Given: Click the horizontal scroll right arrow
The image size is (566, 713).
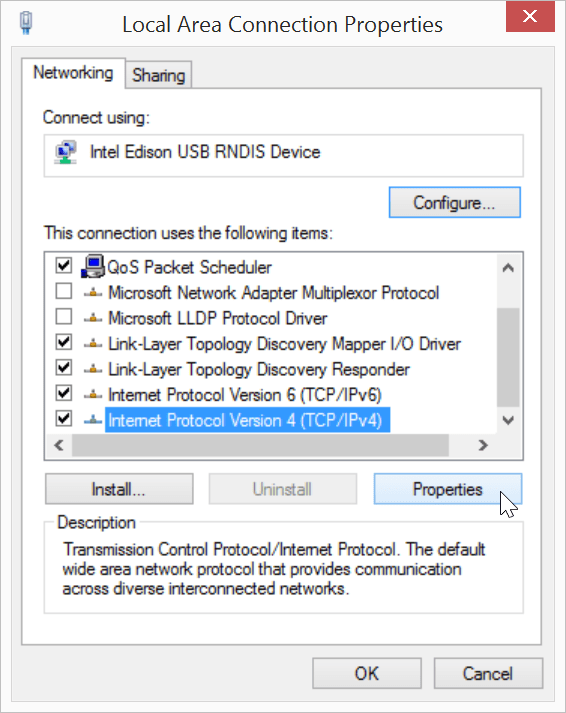Looking at the screenshot, I should click(483, 445).
